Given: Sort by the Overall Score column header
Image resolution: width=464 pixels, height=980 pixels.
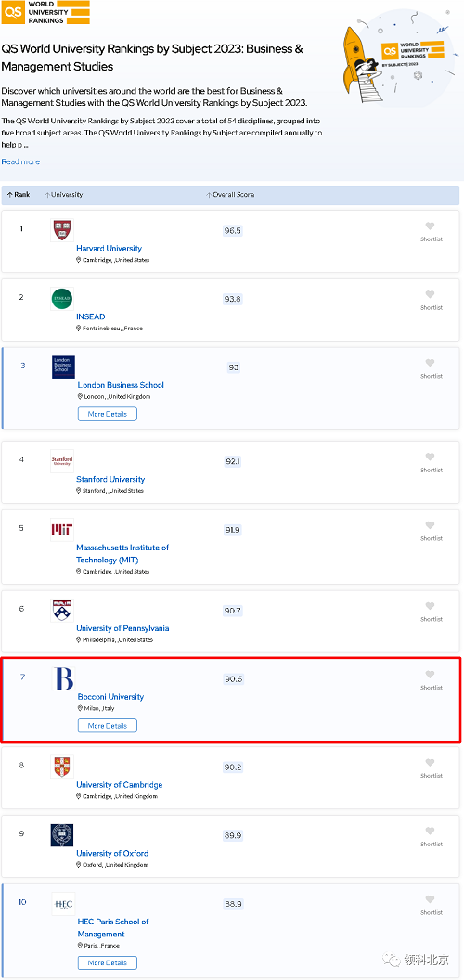Looking at the screenshot, I should [x=230, y=195].
